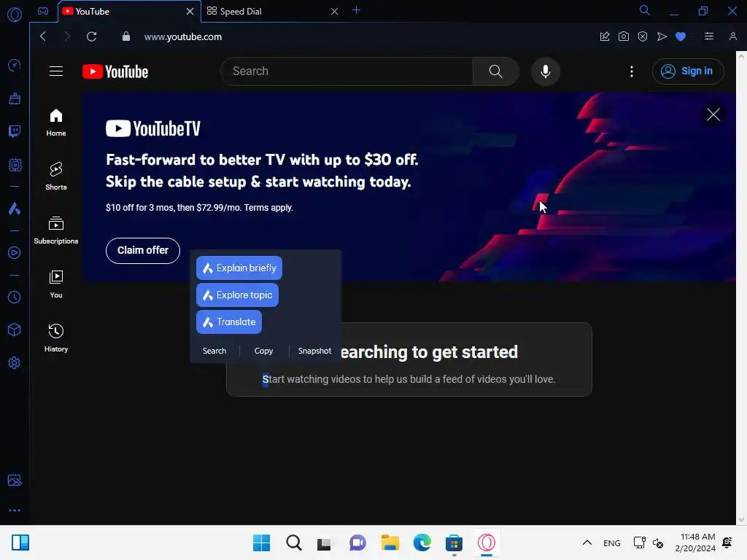Viewport: 747px width, 560px height.
Task: Open File Explorer from taskbar
Action: (x=390, y=542)
